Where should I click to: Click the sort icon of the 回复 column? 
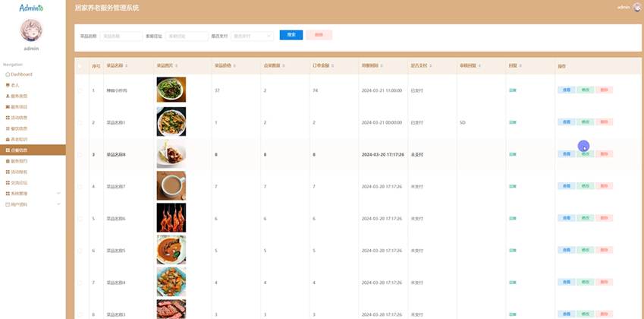tap(520, 66)
